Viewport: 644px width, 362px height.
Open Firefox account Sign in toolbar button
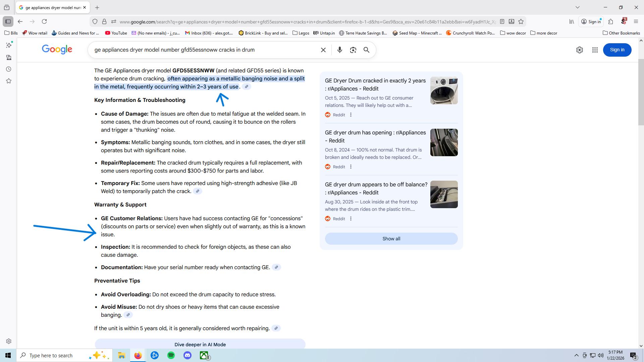[591, 21]
